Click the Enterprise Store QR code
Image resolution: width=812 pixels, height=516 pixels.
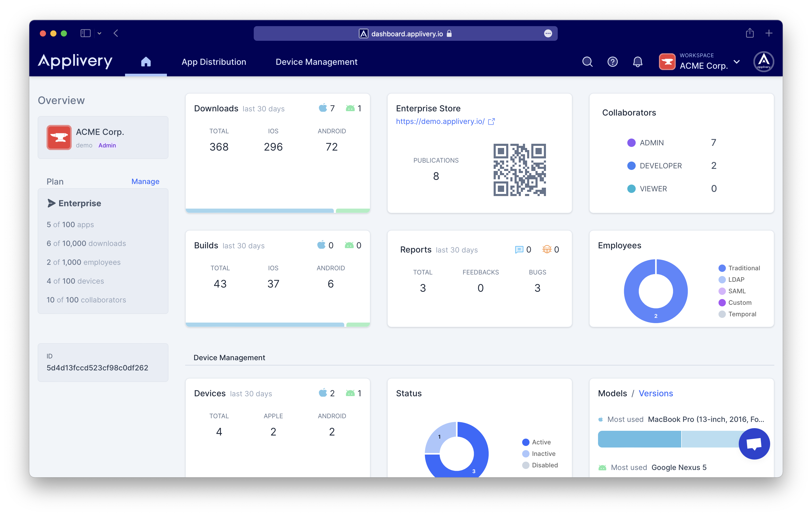click(x=520, y=170)
